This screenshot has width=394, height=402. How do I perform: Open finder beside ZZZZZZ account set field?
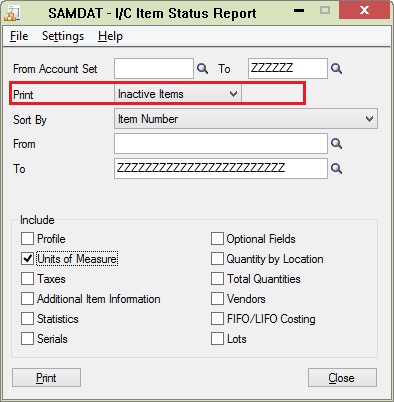click(336, 69)
